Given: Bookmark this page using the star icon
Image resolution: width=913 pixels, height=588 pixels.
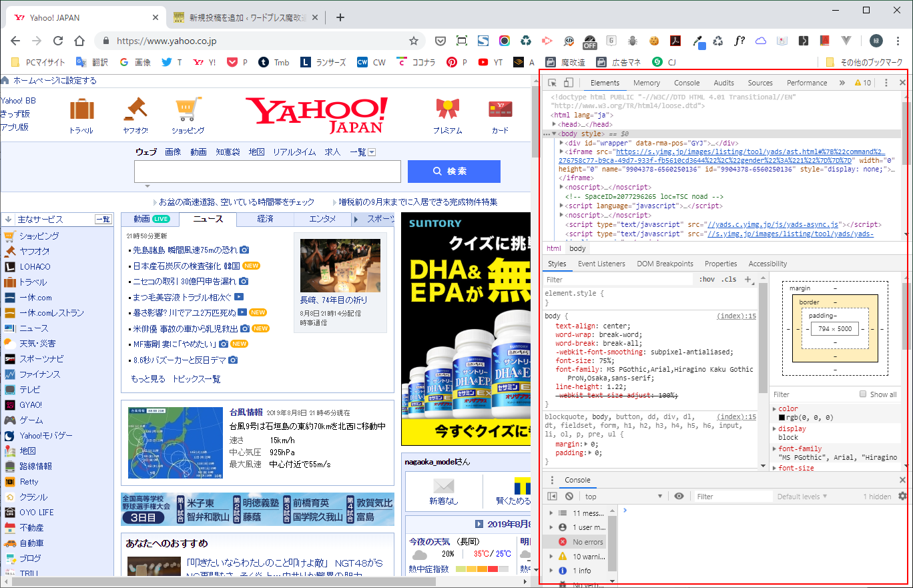Looking at the screenshot, I should 414,41.
